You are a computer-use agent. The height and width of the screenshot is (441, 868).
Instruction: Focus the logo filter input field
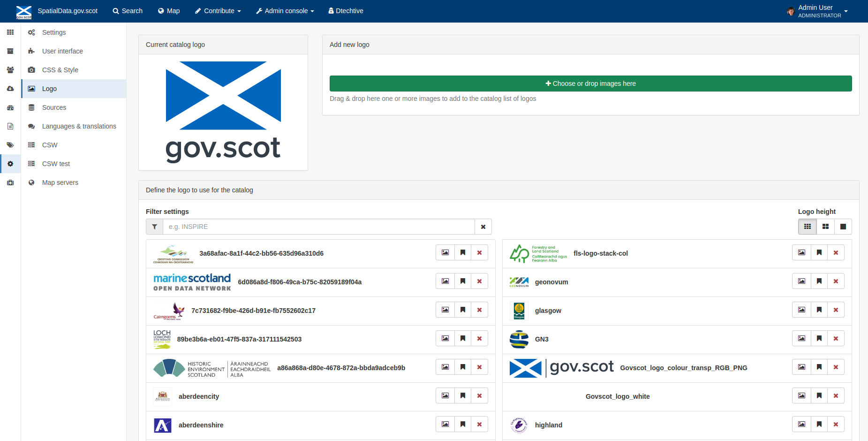tap(319, 227)
